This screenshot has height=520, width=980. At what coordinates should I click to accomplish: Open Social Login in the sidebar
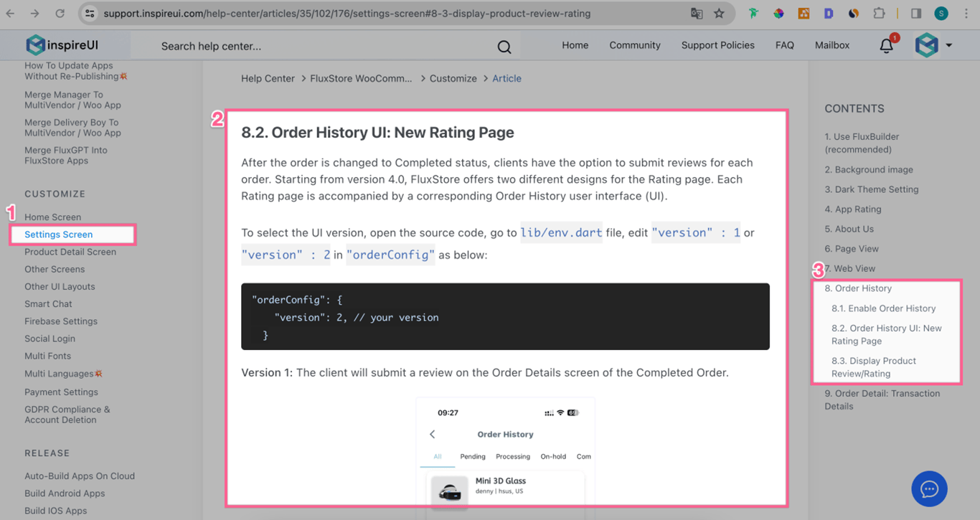pos(50,339)
